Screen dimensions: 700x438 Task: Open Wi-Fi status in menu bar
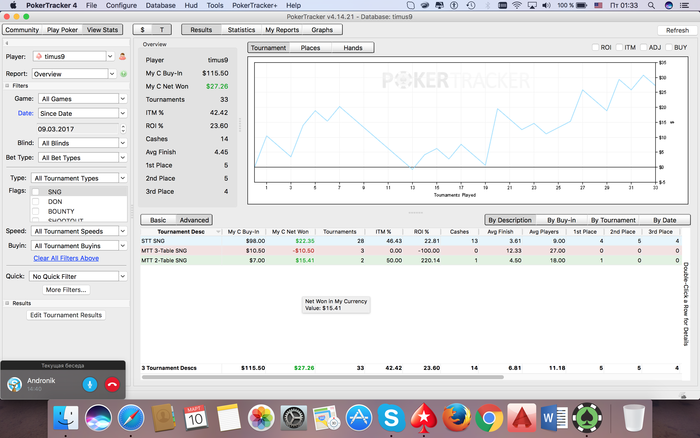tap(517, 5)
